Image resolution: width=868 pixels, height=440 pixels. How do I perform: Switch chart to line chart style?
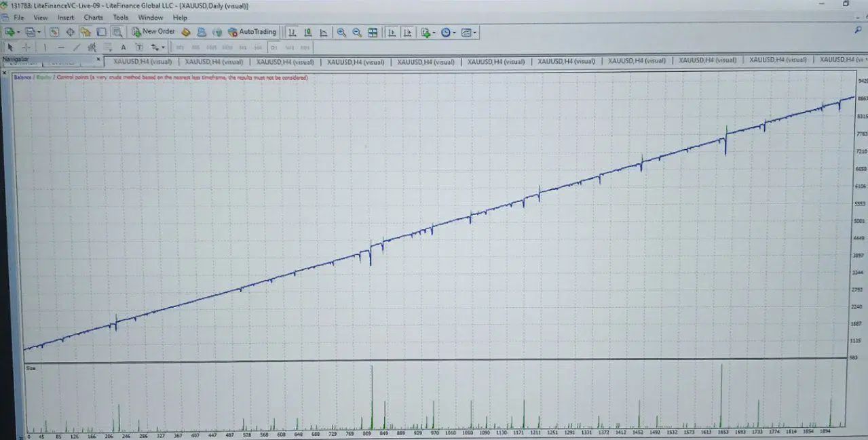coord(323,32)
